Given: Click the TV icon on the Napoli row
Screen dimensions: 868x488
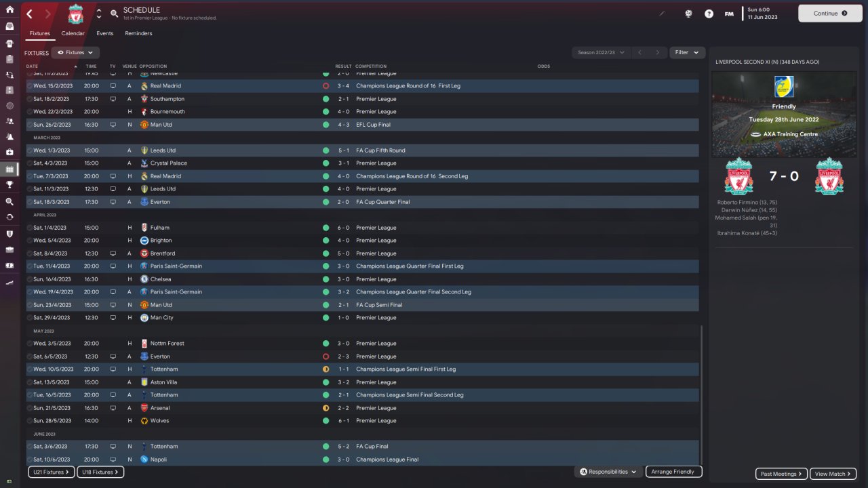Looking at the screenshot, I should 113,460.
